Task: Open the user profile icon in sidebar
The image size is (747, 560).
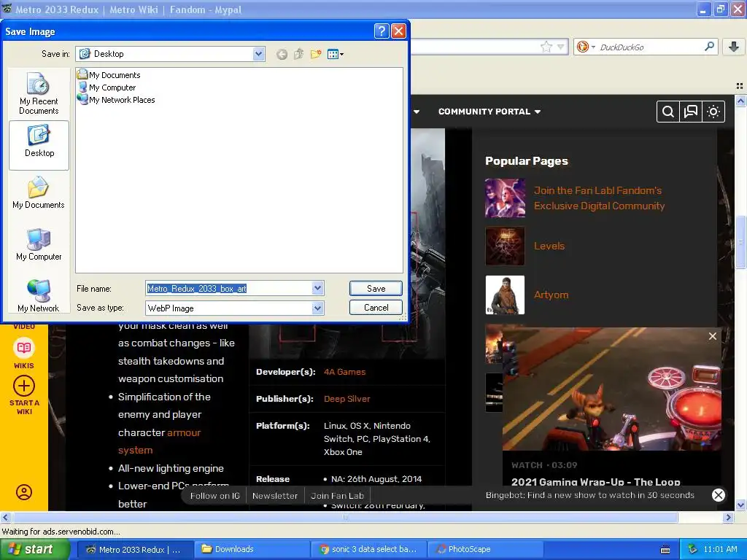Action: coord(24,492)
